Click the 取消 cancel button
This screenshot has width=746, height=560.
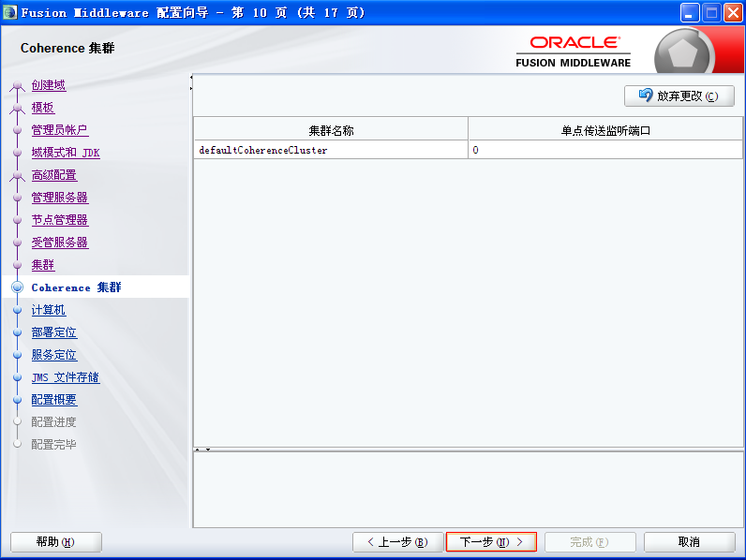690,542
